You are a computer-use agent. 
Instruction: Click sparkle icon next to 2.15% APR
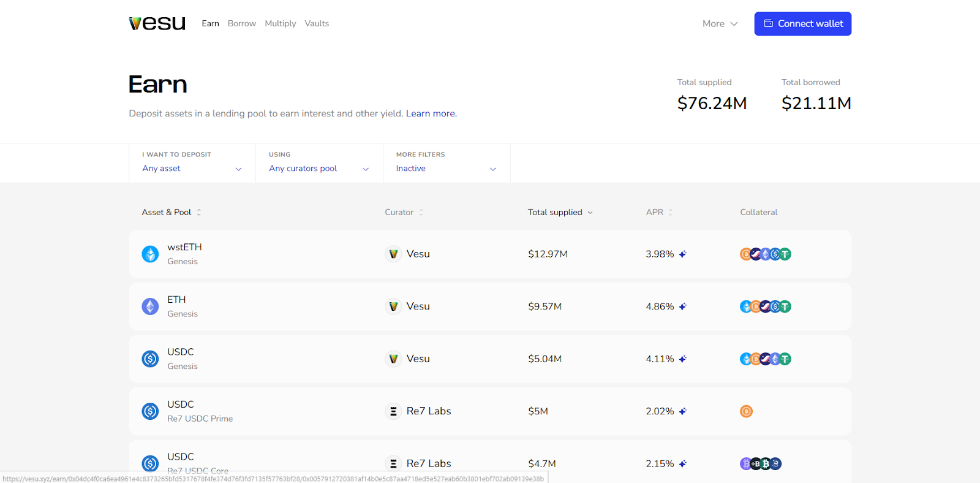682,463
